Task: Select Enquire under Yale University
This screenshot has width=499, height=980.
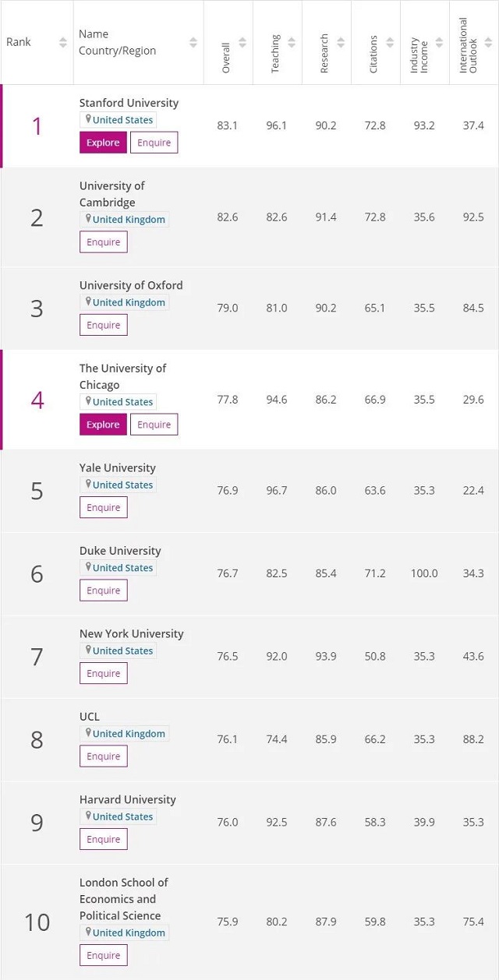Action: (x=103, y=507)
